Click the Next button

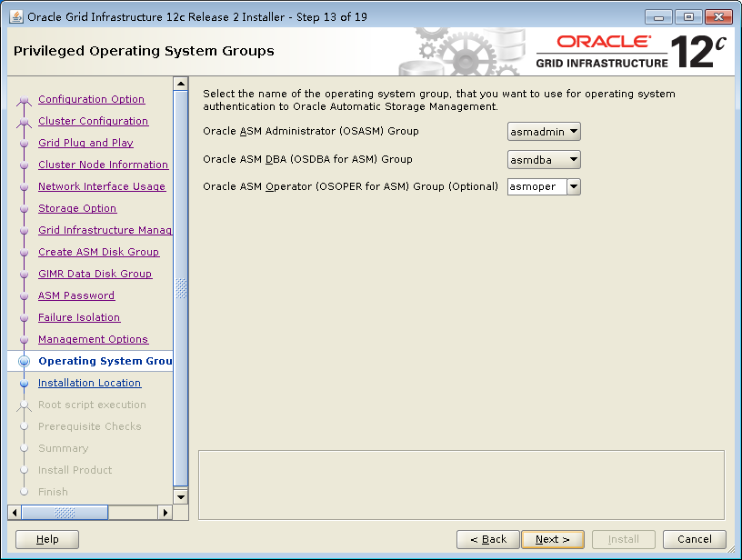pos(552,539)
